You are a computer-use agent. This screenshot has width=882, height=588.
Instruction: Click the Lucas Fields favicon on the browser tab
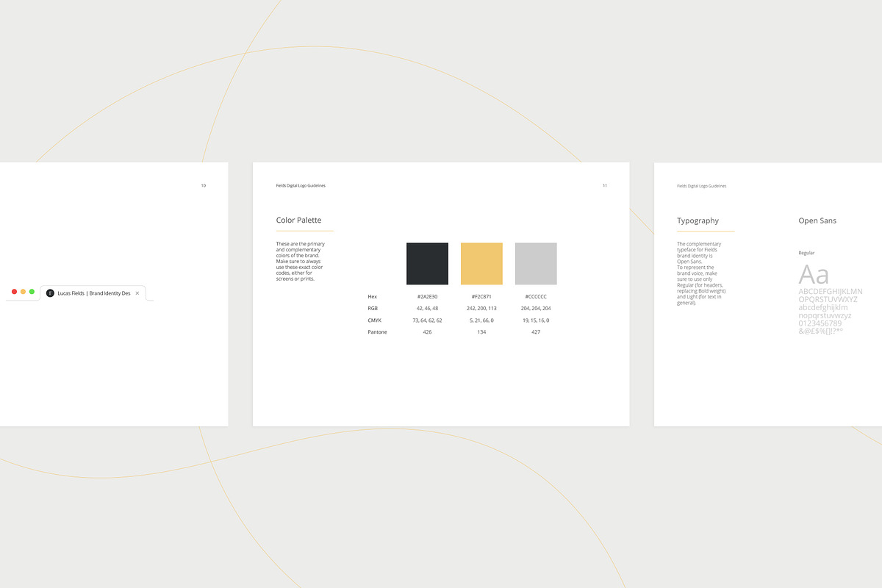49,293
